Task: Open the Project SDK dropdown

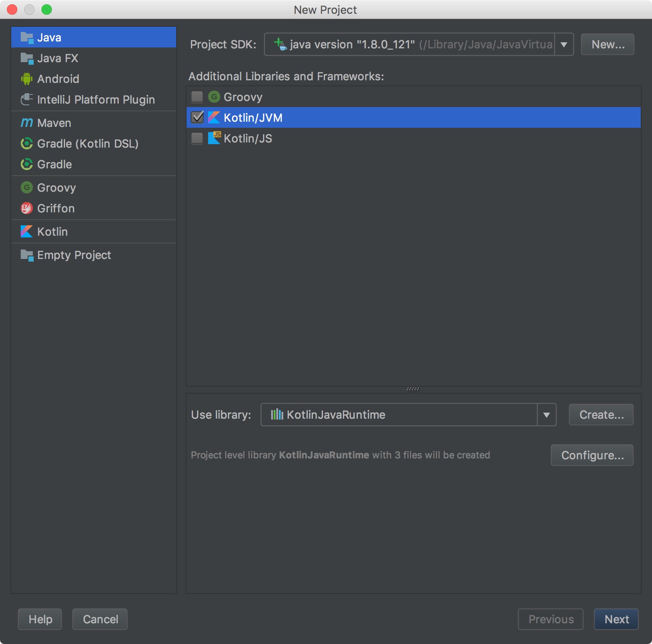Action: click(563, 44)
